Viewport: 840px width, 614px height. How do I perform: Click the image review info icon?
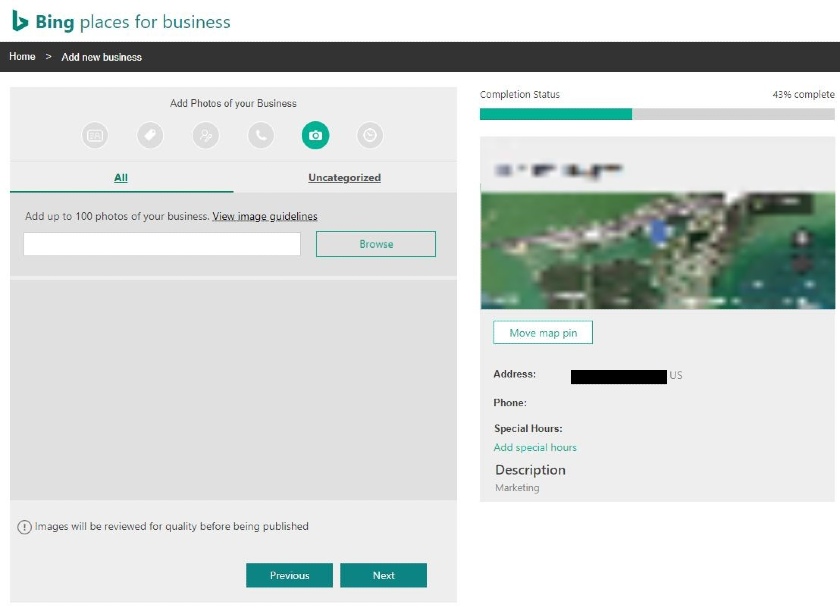click(x=24, y=527)
